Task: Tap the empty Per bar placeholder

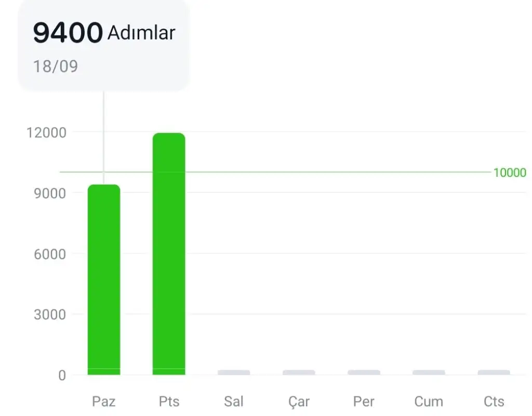Action: 364,372
